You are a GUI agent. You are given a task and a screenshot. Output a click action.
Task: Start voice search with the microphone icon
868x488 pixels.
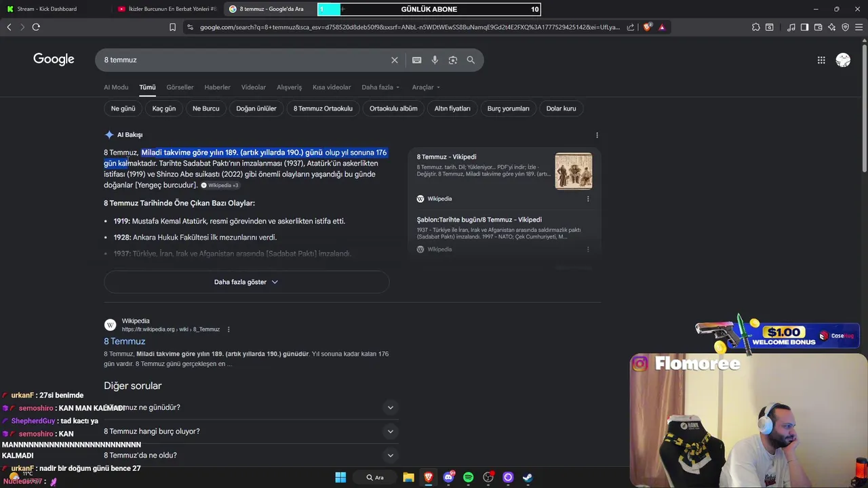pyautogui.click(x=435, y=60)
